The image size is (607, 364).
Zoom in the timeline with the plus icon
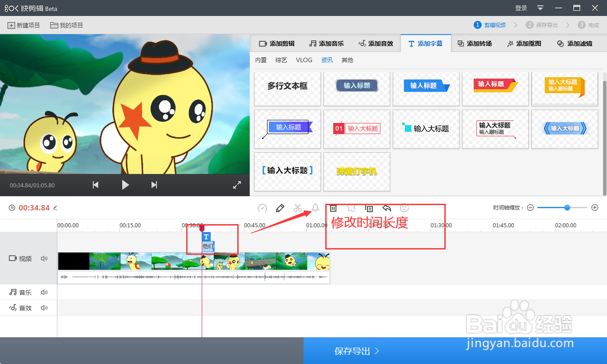pos(595,208)
